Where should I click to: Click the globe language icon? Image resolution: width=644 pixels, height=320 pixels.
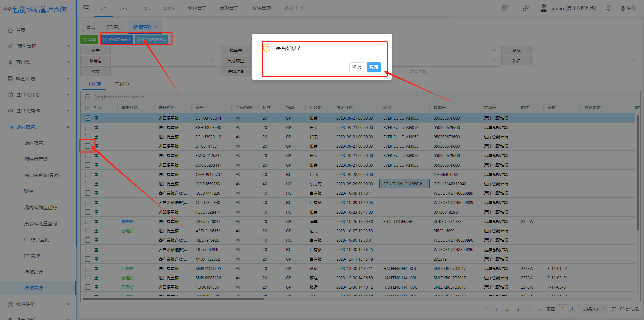coord(623,8)
